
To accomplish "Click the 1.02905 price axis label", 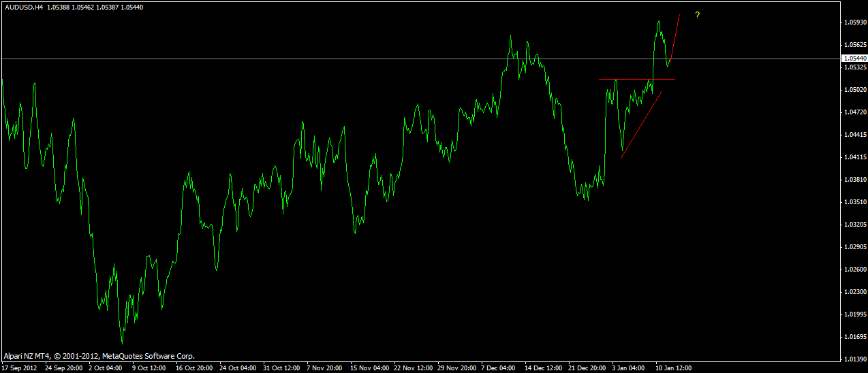I will (854, 247).
